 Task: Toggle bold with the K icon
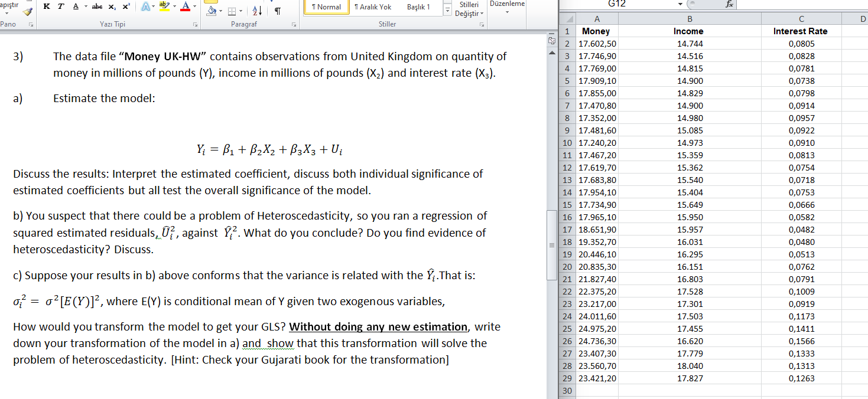tap(47, 6)
